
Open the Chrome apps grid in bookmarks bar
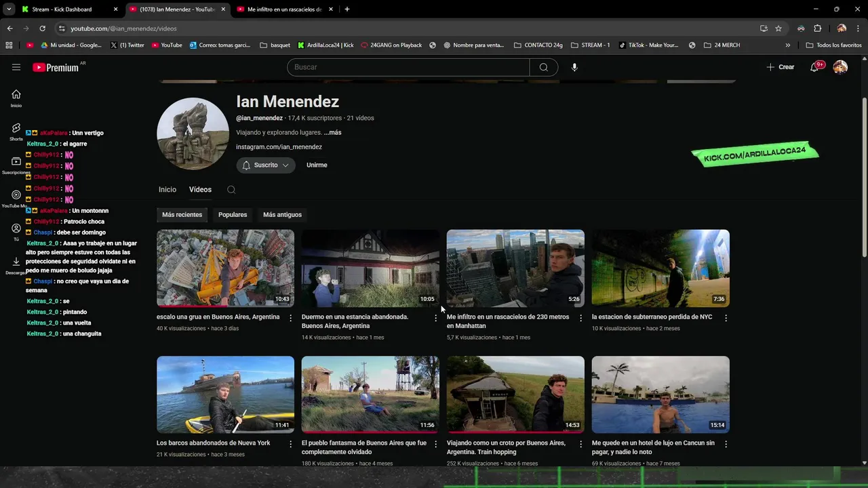pyautogui.click(x=9, y=45)
